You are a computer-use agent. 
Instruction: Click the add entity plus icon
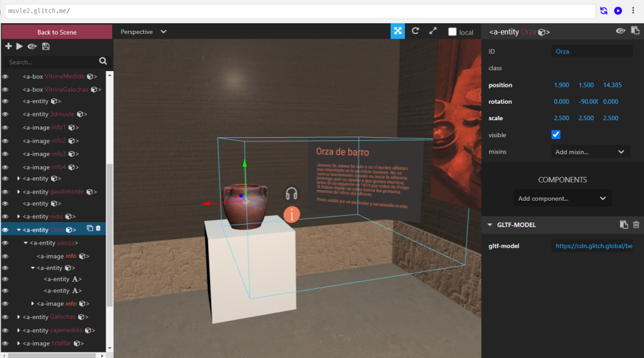coord(8,47)
